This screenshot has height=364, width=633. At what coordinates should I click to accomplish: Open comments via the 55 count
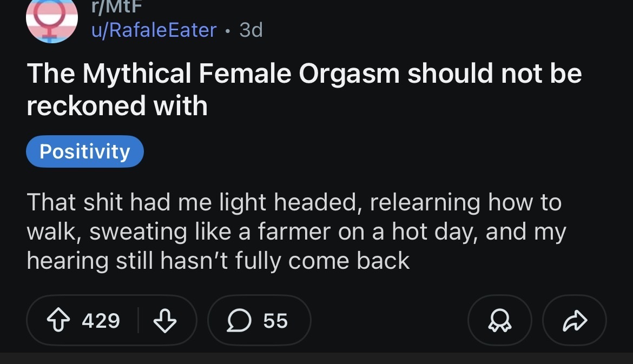click(275, 321)
